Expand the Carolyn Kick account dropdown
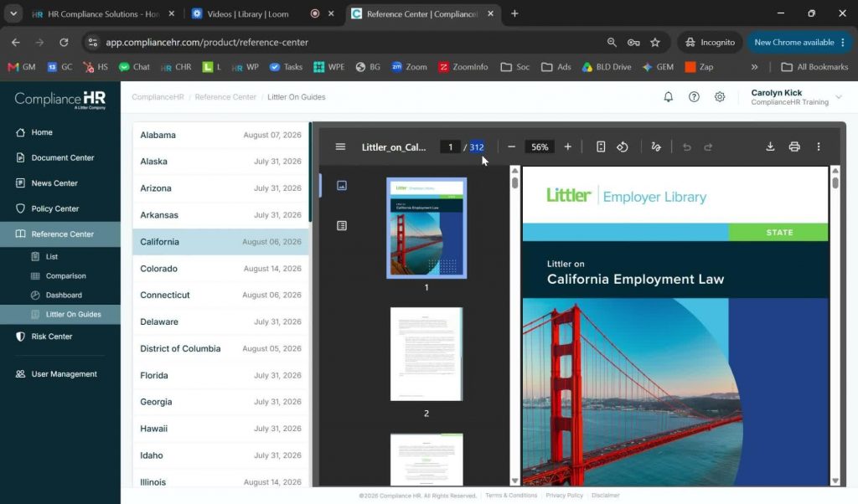Image resolution: width=858 pixels, height=504 pixels. [x=838, y=97]
